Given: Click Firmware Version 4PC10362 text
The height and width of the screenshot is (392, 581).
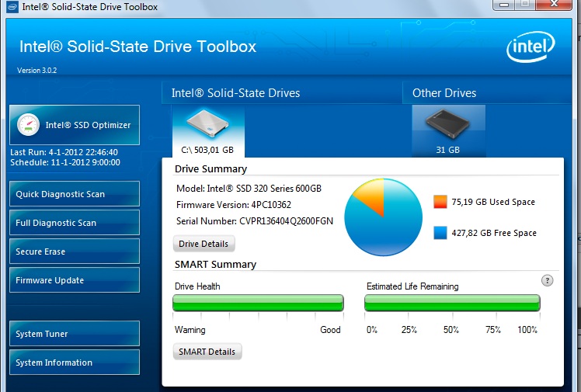Looking at the screenshot, I should point(234,205).
